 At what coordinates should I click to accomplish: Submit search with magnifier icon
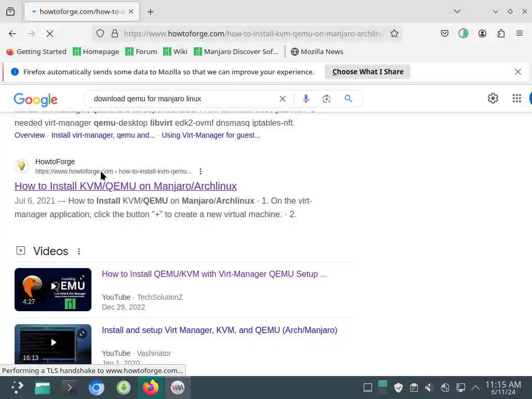click(348, 99)
